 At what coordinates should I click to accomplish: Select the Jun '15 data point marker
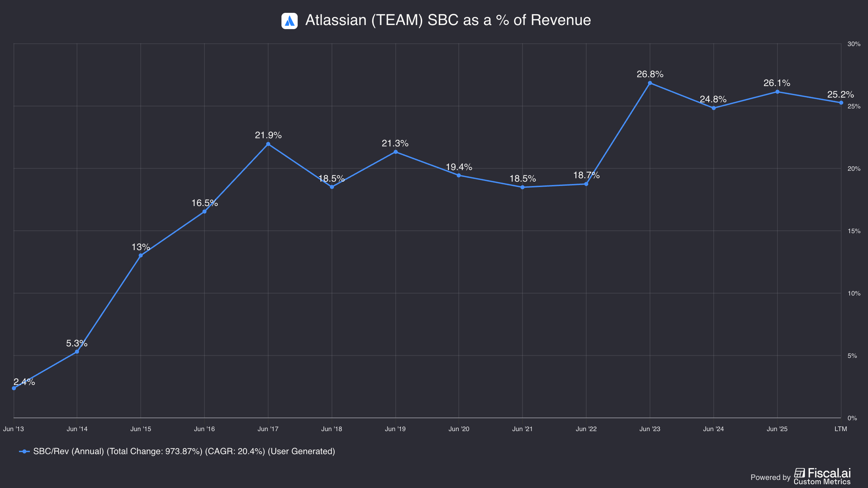[141, 255]
